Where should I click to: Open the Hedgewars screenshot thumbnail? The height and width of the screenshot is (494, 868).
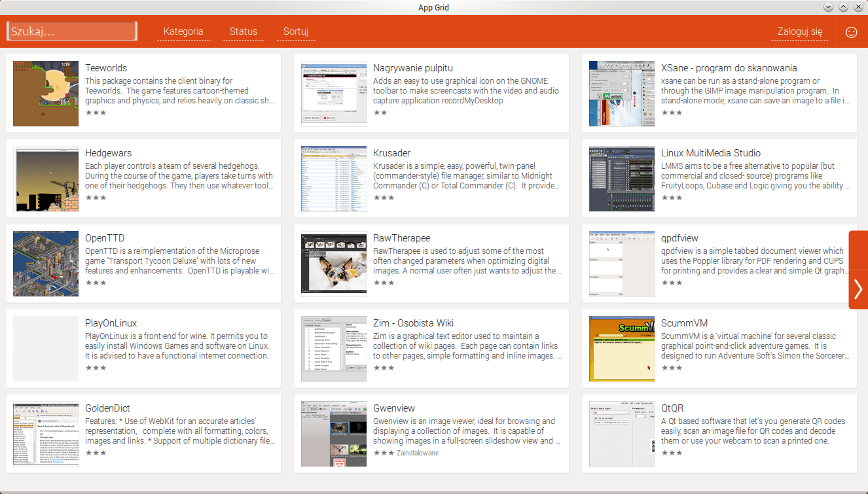[46, 179]
